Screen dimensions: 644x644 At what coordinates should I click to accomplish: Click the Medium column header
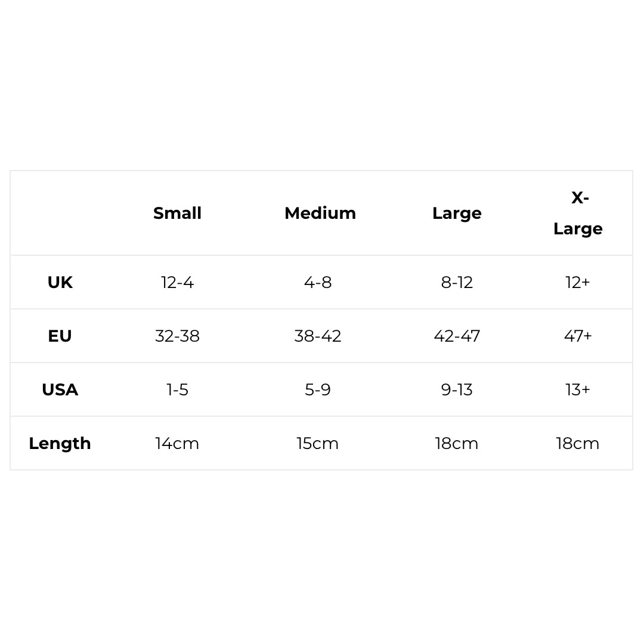pyautogui.click(x=320, y=213)
